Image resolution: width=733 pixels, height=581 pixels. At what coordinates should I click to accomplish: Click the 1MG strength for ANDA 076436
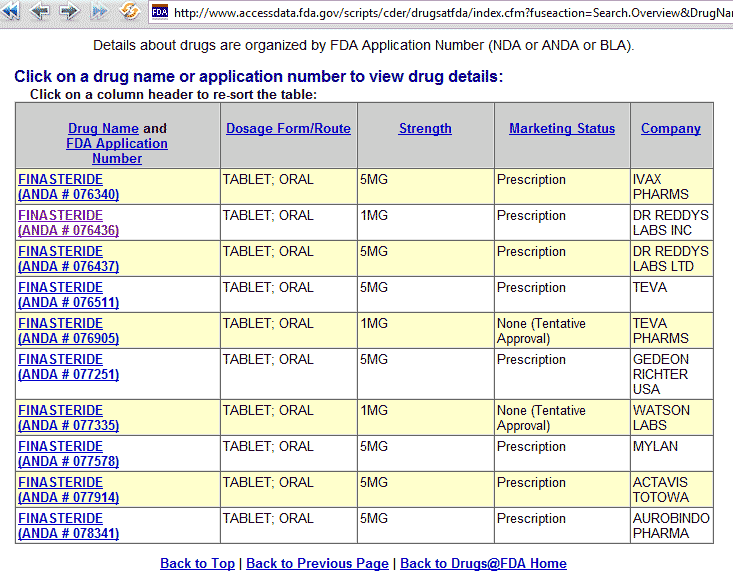[374, 215]
